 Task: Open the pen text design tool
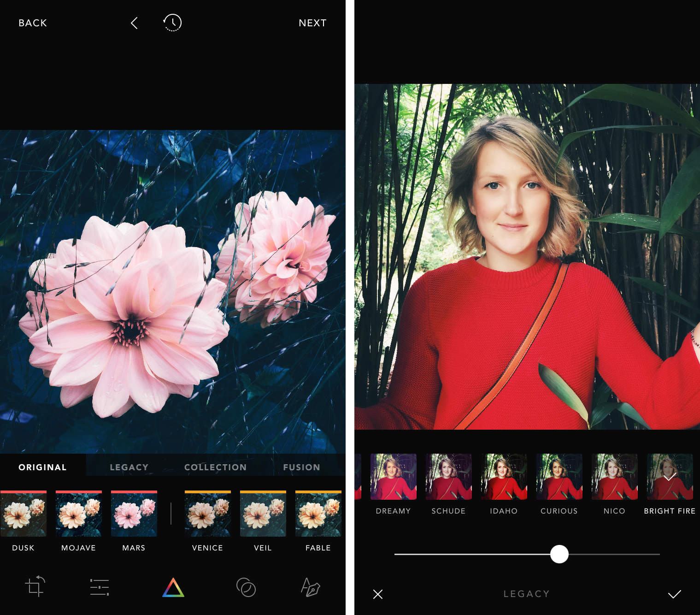tap(310, 587)
